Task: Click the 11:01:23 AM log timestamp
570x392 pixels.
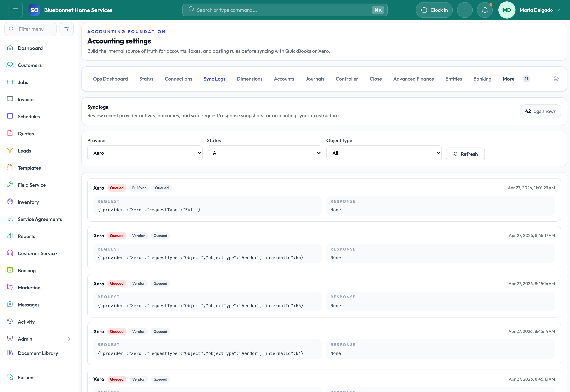Action: click(x=531, y=188)
